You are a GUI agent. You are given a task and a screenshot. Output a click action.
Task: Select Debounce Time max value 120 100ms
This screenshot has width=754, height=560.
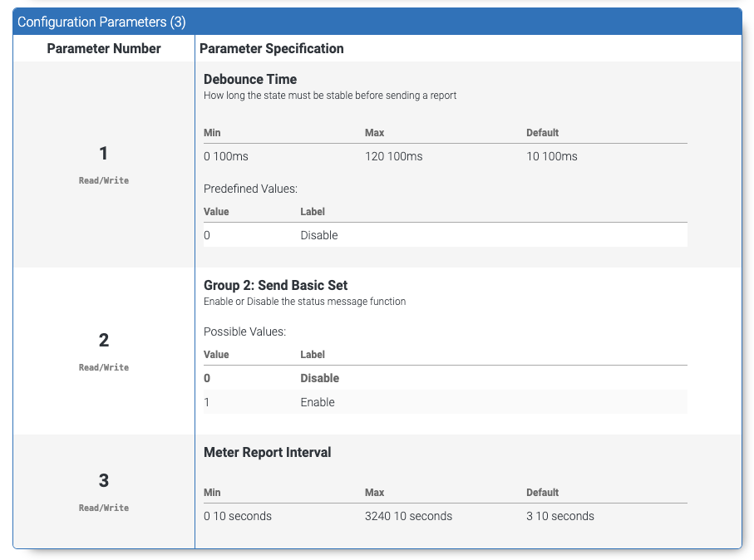394,156
